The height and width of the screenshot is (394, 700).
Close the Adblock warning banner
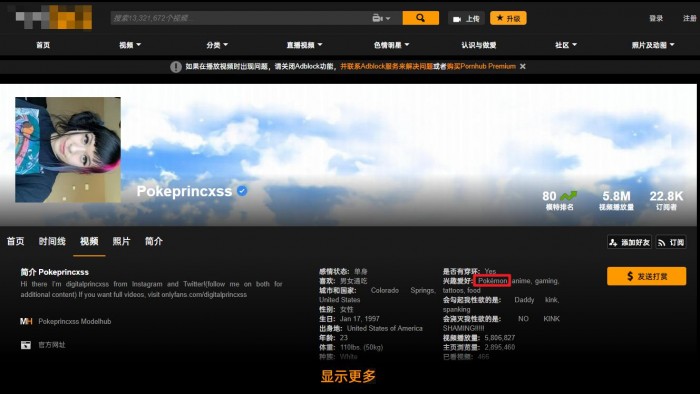tap(523, 66)
